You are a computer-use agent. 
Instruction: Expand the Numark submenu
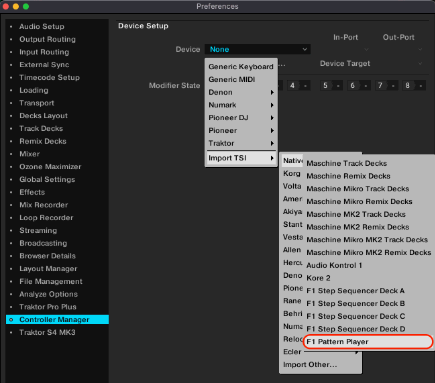241,105
